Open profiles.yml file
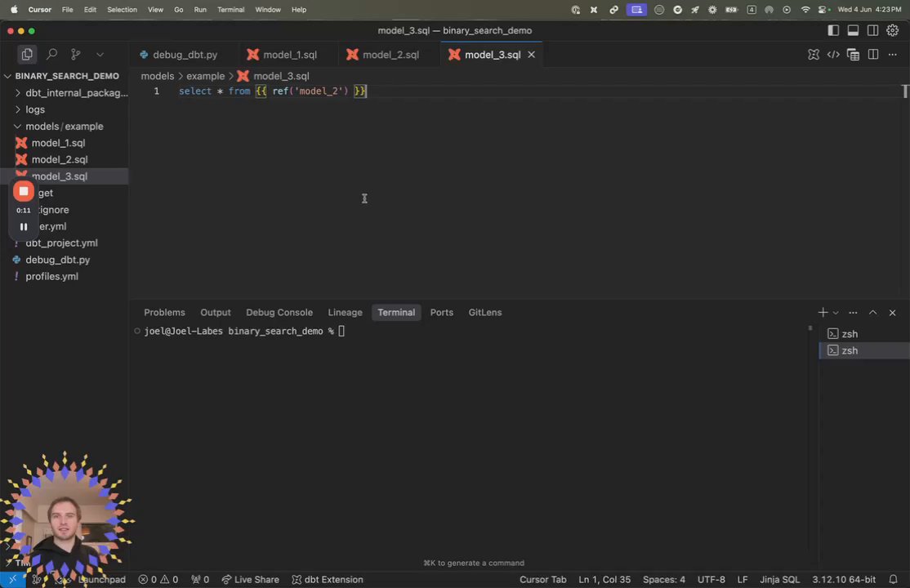The height and width of the screenshot is (588, 910). point(64,276)
